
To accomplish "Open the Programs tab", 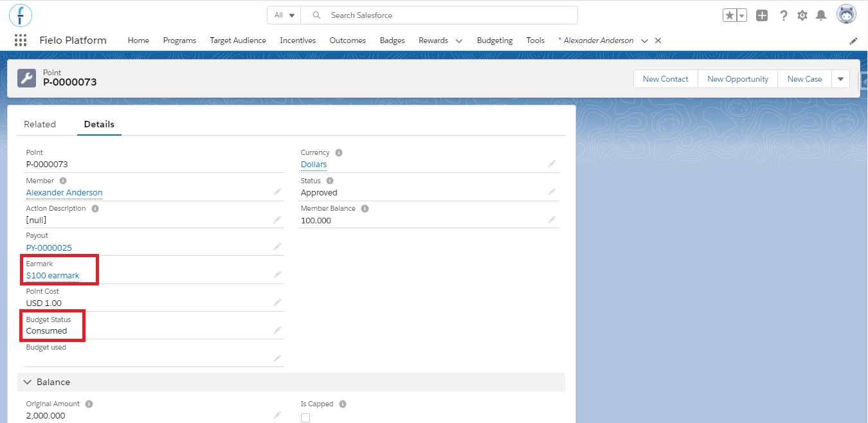I will click(179, 40).
